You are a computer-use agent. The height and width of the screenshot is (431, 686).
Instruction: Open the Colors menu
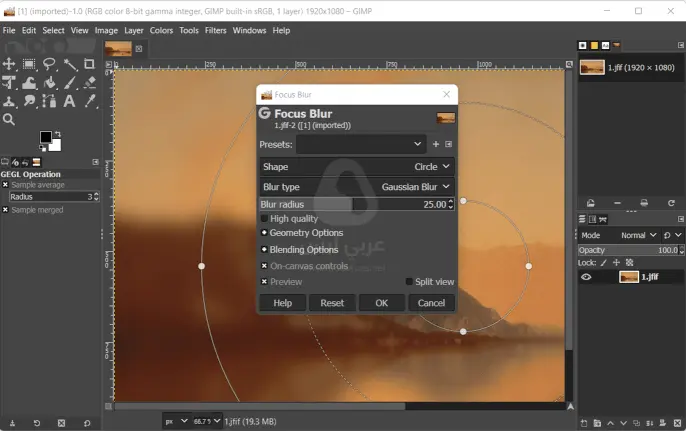pos(161,31)
